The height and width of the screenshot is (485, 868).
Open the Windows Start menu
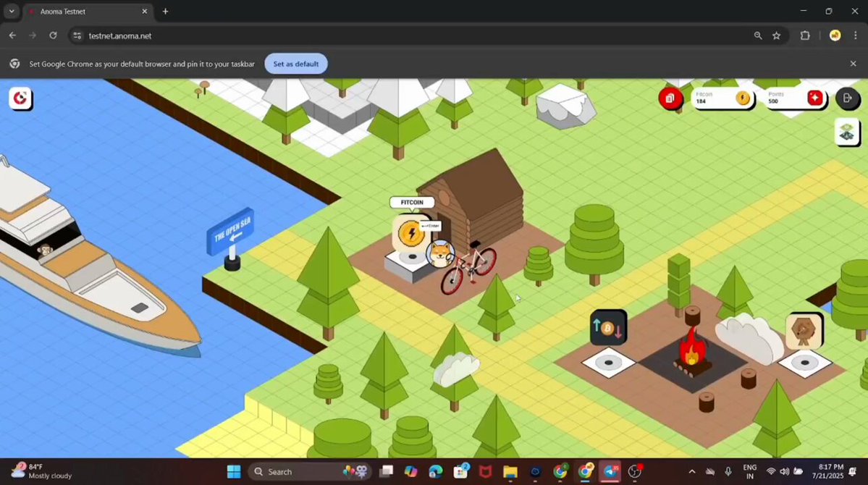234,472
